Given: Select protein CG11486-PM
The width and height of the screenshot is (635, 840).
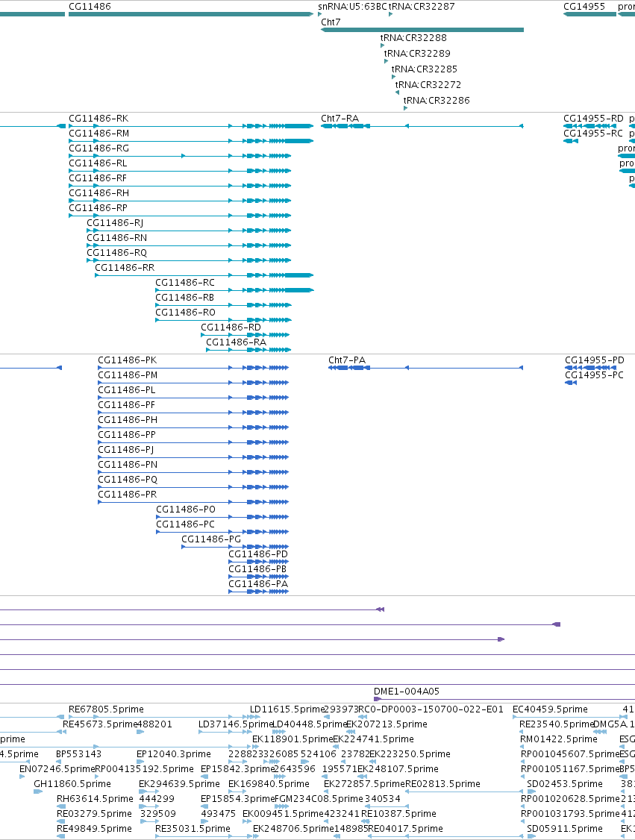Looking at the screenshot, I should [193, 383].
